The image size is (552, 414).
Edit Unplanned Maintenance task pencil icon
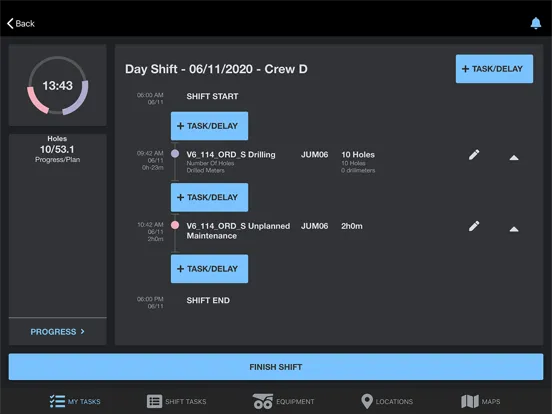474,226
